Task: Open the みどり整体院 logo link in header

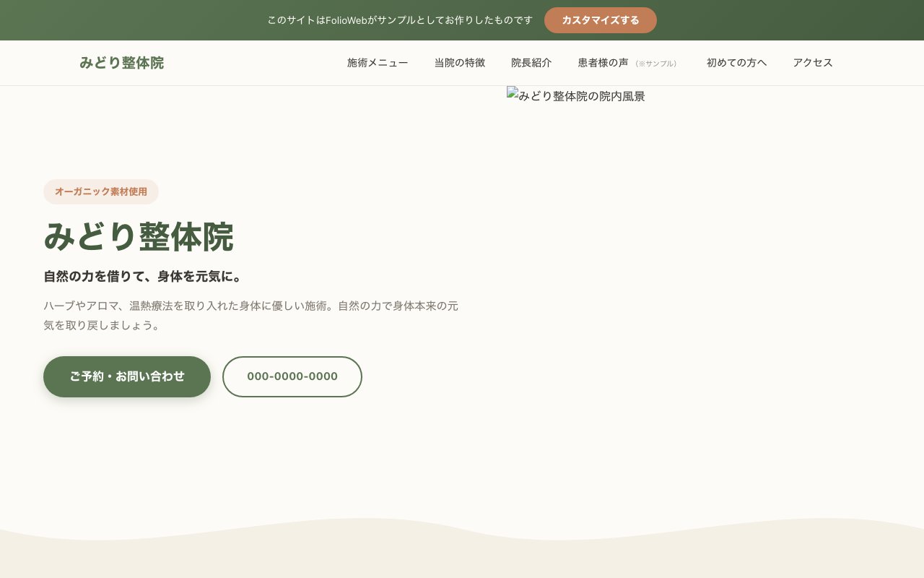Action: pos(121,63)
